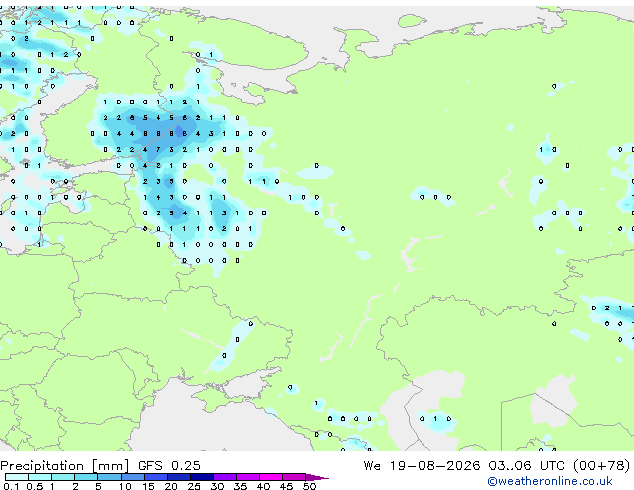Pick the legend swatch between 25 and 30
This screenshot has width=634, height=490.
point(202,477)
